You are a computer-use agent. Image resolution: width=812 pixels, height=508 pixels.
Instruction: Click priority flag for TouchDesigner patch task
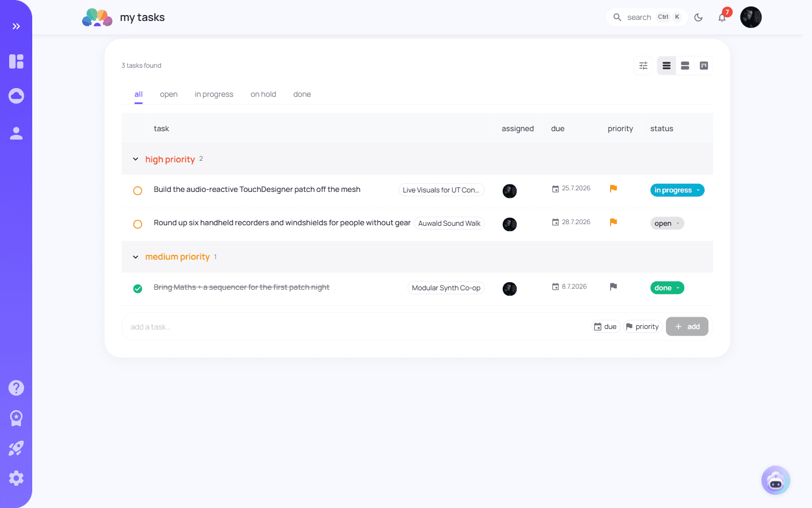click(x=613, y=188)
